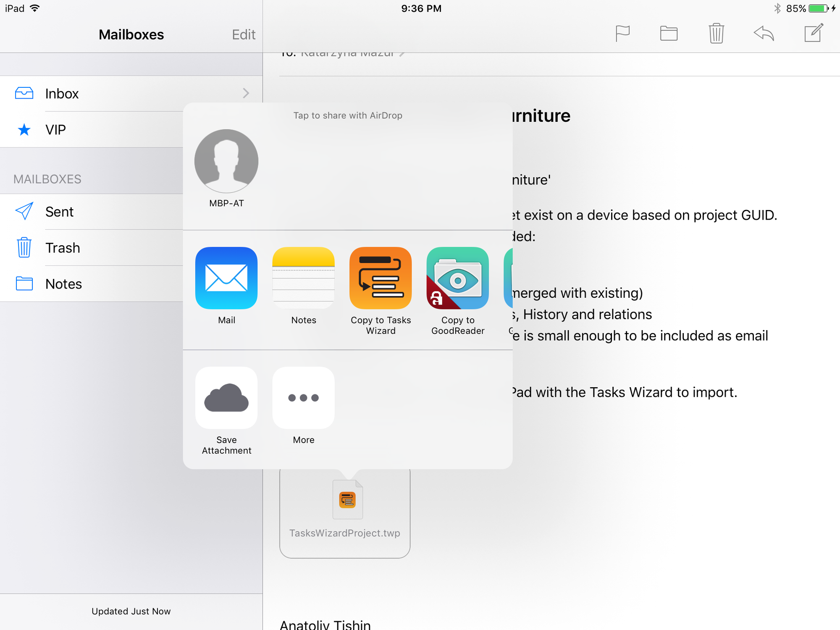The width and height of the screenshot is (840, 630).
Task: Open the move-to-folder icon
Action: pos(669,34)
